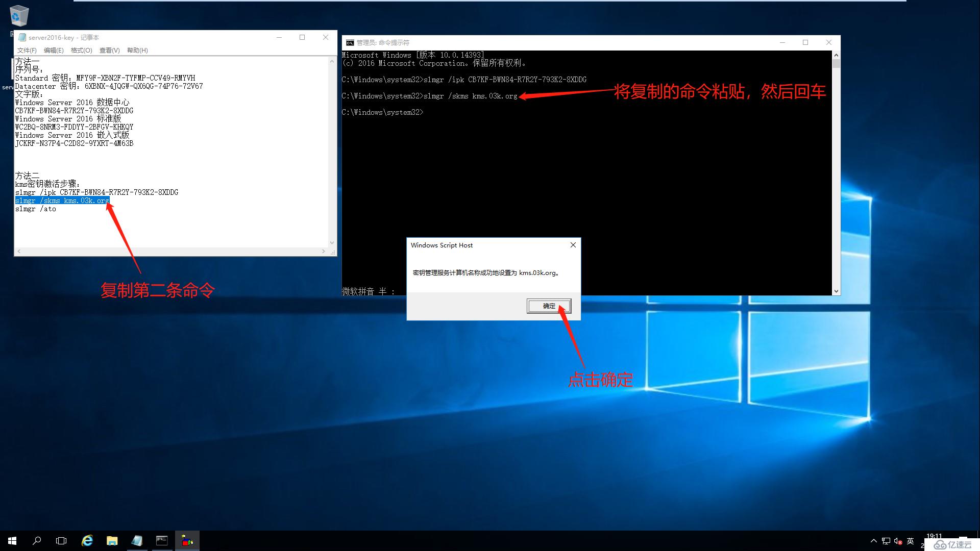Open the 文件(F) menu in Notepad

coord(27,50)
